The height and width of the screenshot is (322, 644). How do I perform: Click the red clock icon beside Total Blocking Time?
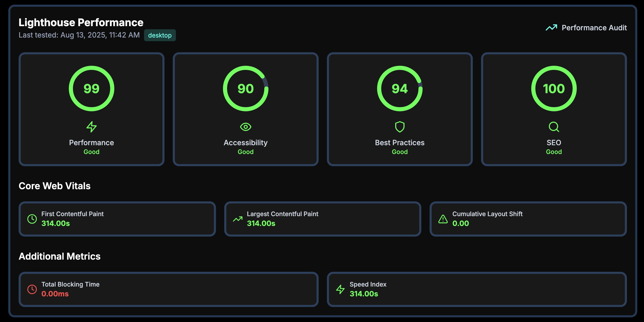coord(32,289)
